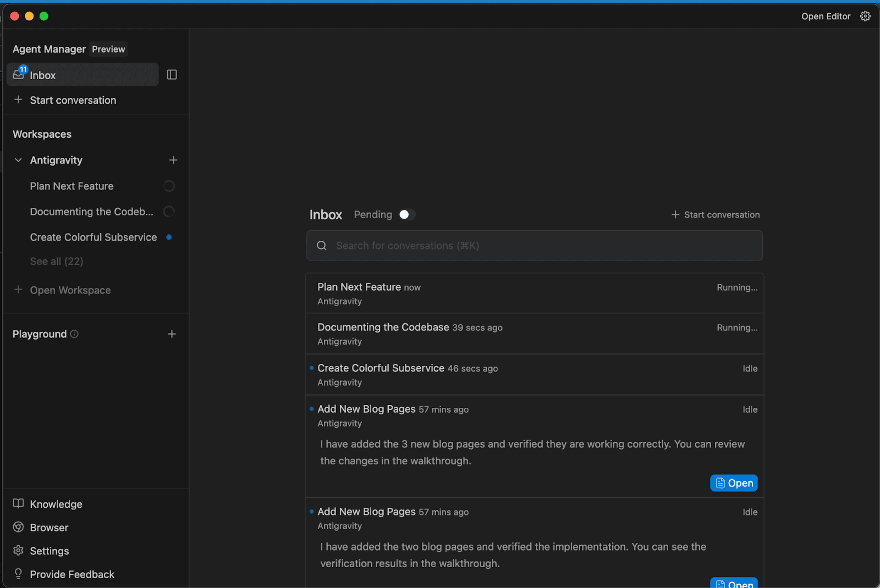Click the Provide Feedback lightbulb icon
The height and width of the screenshot is (588, 880).
(18, 574)
